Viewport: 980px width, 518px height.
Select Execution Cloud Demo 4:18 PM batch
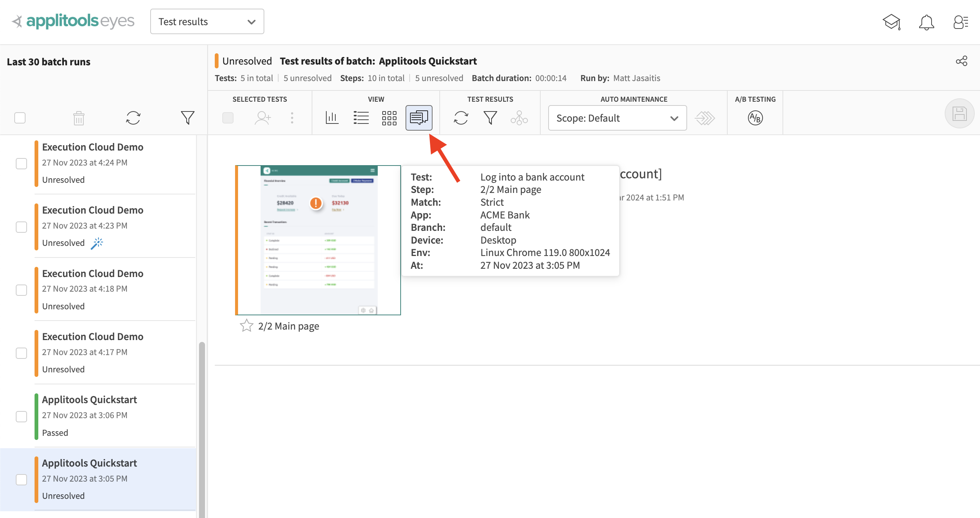[21, 290]
